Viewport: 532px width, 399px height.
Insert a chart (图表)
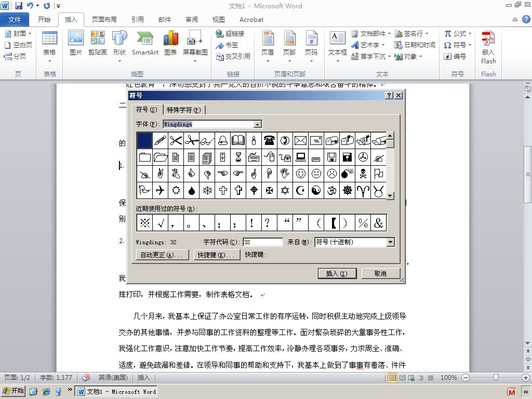[170, 43]
